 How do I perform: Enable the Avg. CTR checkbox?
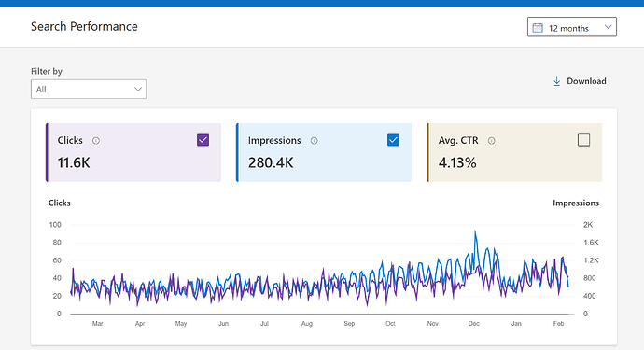583,140
